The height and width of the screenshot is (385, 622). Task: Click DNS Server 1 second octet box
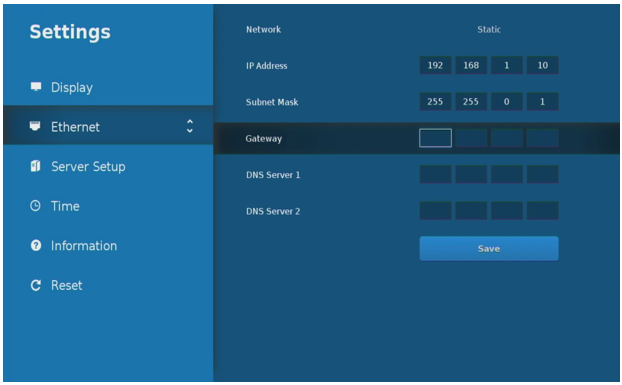[x=471, y=174]
